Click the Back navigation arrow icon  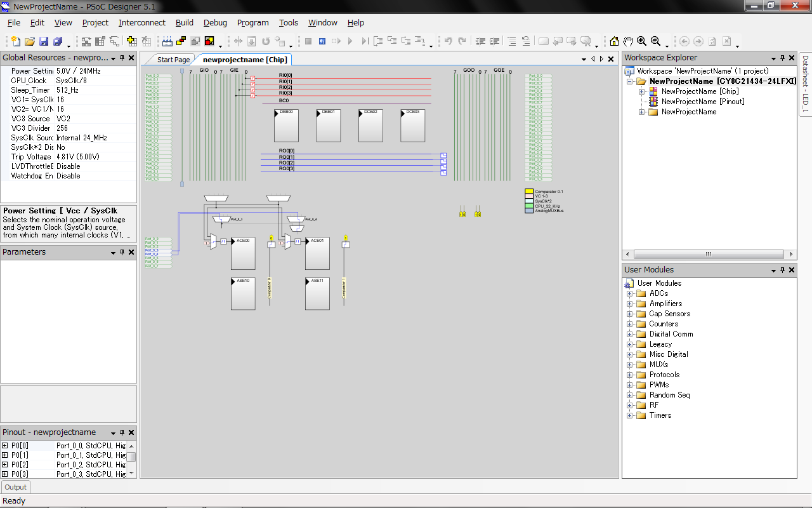click(684, 41)
